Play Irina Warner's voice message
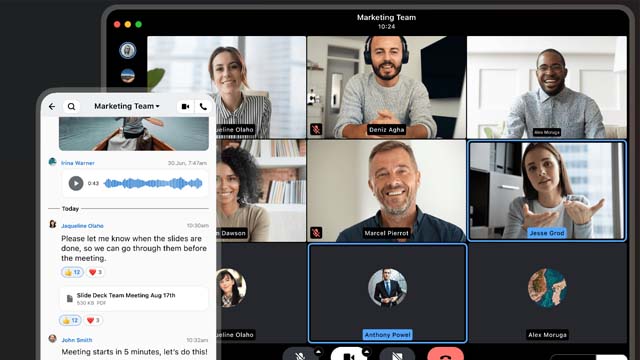640x360 pixels. click(76, 183)
